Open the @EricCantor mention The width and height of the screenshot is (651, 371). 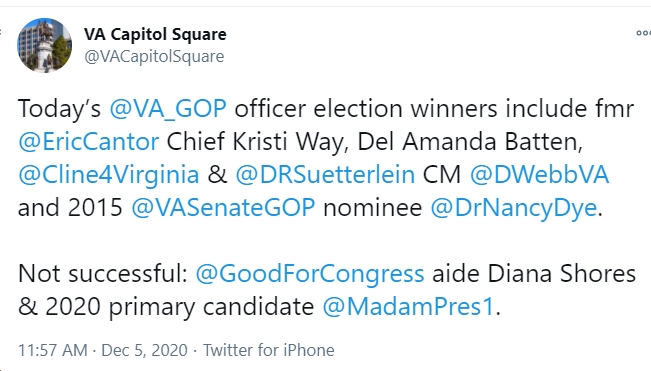pos(88,142)
